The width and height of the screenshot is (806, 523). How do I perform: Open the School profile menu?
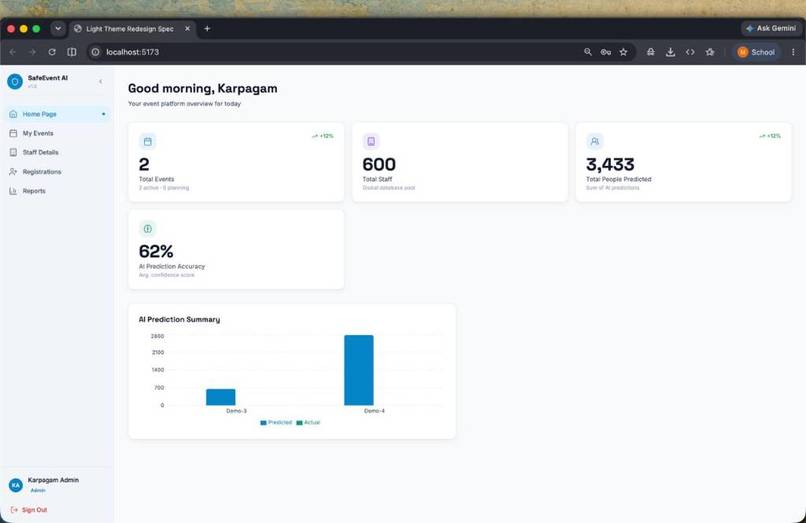pyautogui.click(x=756, y=52)
